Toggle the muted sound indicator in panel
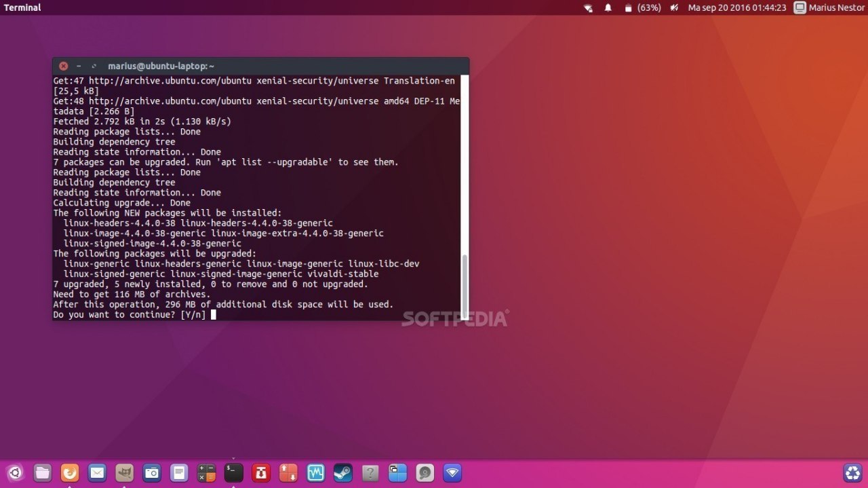 pos(675,7)
